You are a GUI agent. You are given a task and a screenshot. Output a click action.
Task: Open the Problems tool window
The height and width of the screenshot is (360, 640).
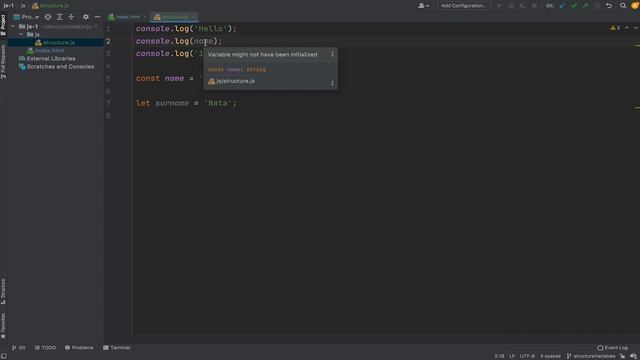point(79,348)
